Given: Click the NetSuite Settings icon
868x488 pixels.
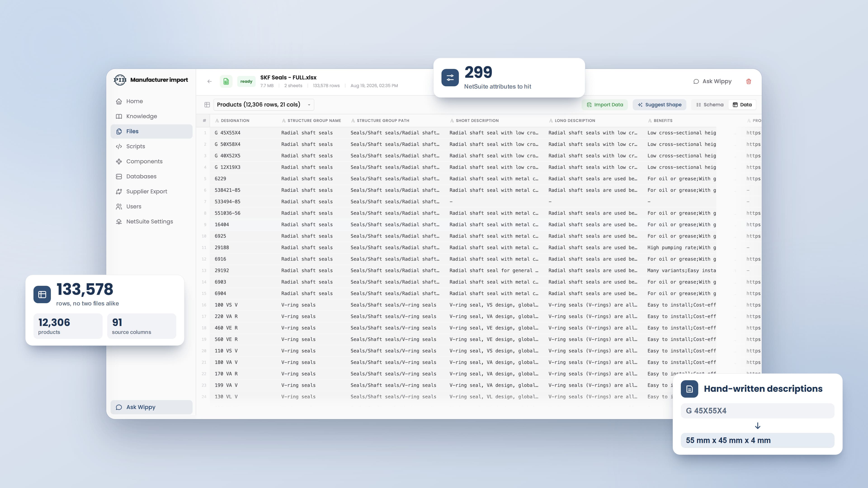Looking at the screenshot, I should 119,222.
